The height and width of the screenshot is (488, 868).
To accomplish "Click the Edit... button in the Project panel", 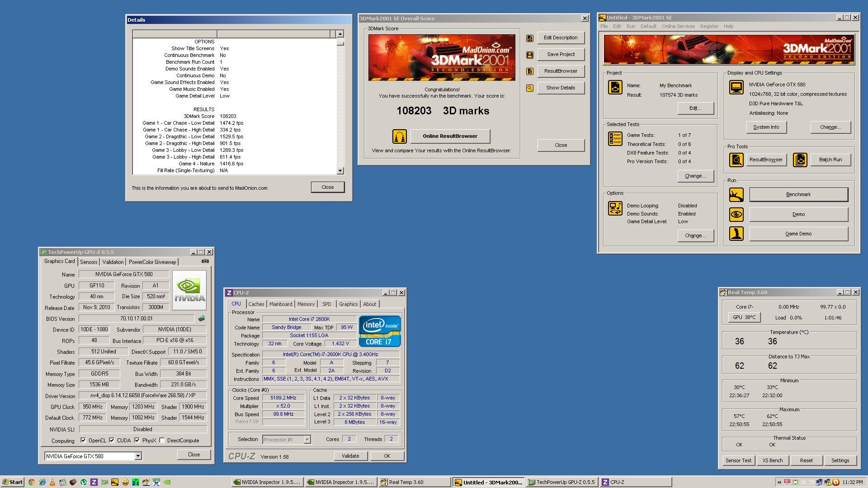I will coord(695,108).
